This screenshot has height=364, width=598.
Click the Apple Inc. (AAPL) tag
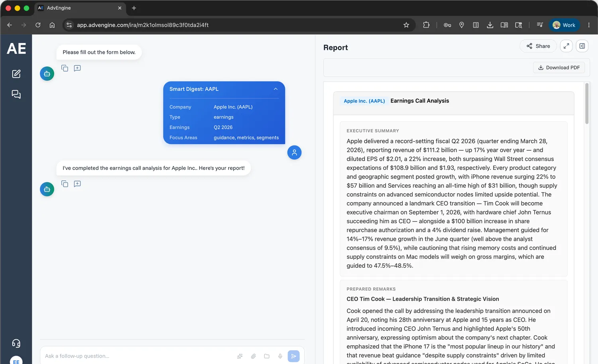364,101
